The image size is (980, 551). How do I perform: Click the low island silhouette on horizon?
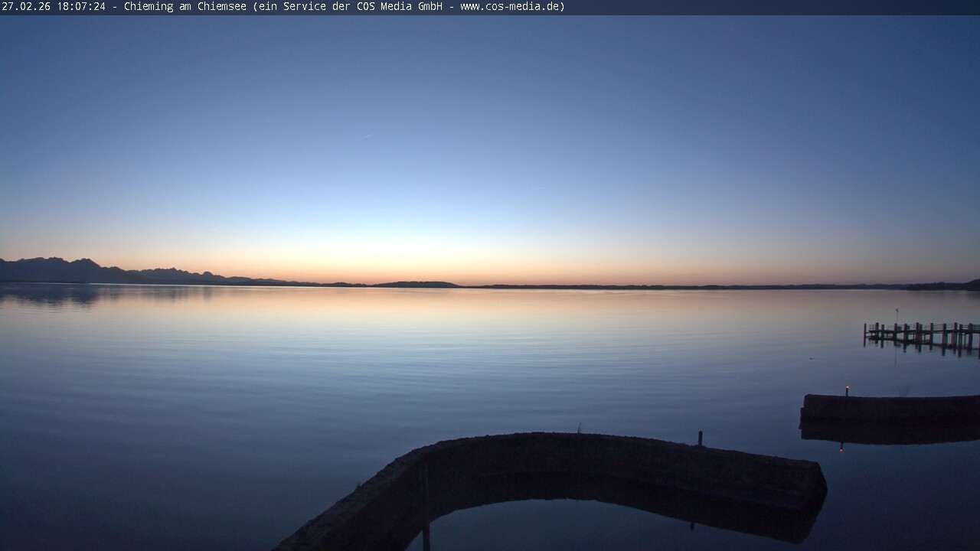coord(417,285)
